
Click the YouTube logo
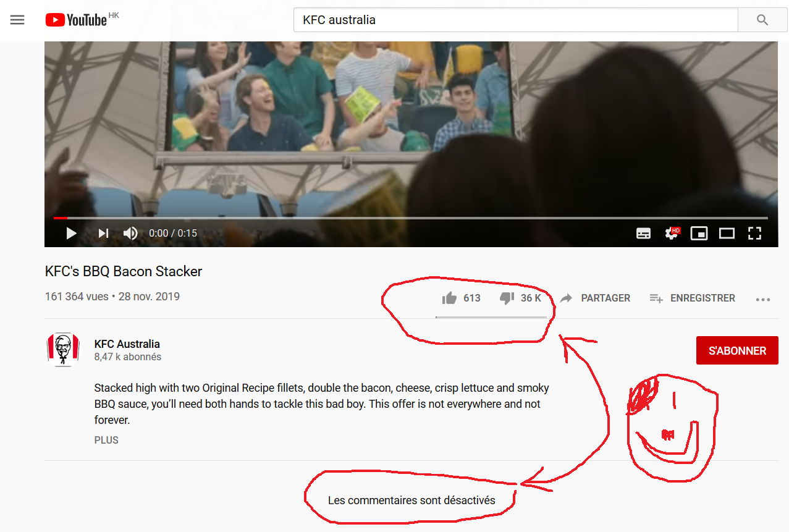pos(76,20)
